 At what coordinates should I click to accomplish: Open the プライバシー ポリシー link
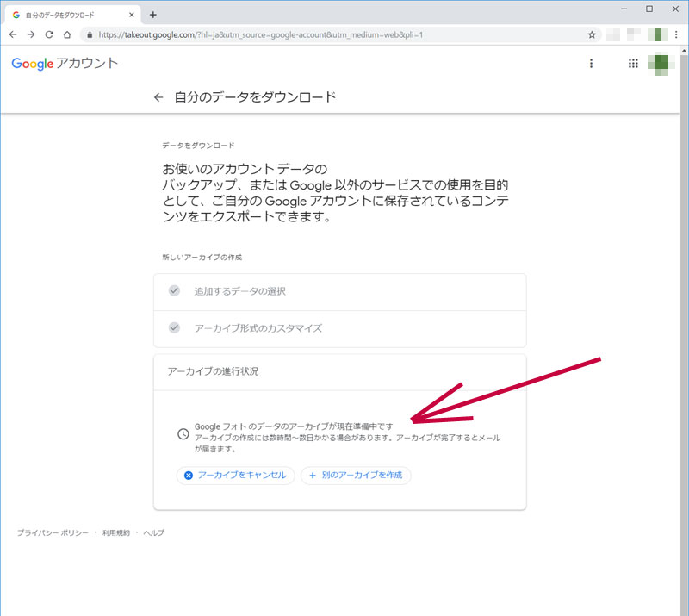pyautogui.click(x=53, y=533)
